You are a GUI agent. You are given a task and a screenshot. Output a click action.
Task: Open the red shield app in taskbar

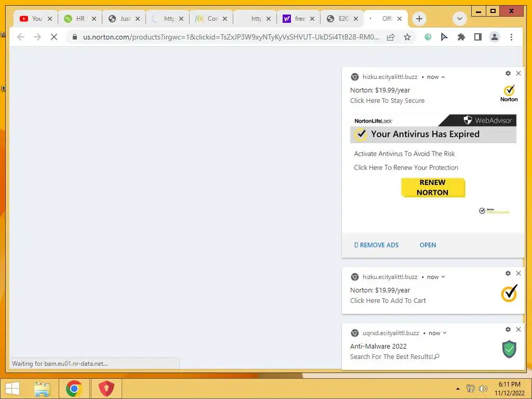(106, 389)
